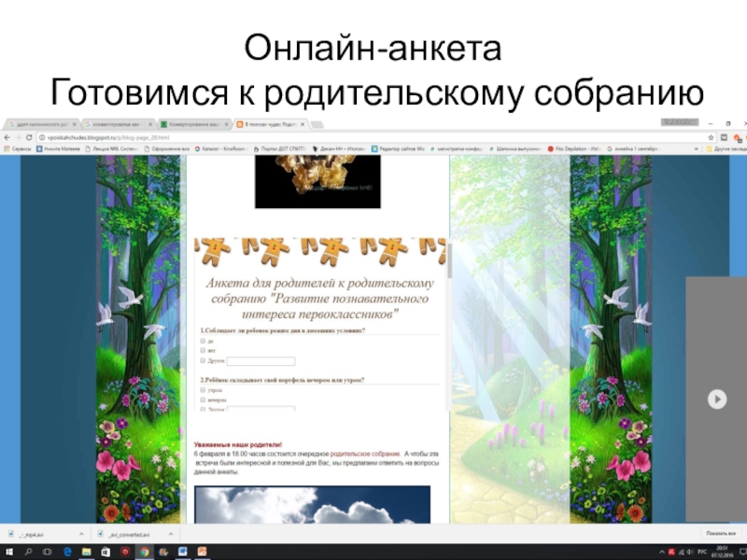This screenshot has width=747, height=560.
Task: Open a new tab with the new-tab button
Action: 317,125
